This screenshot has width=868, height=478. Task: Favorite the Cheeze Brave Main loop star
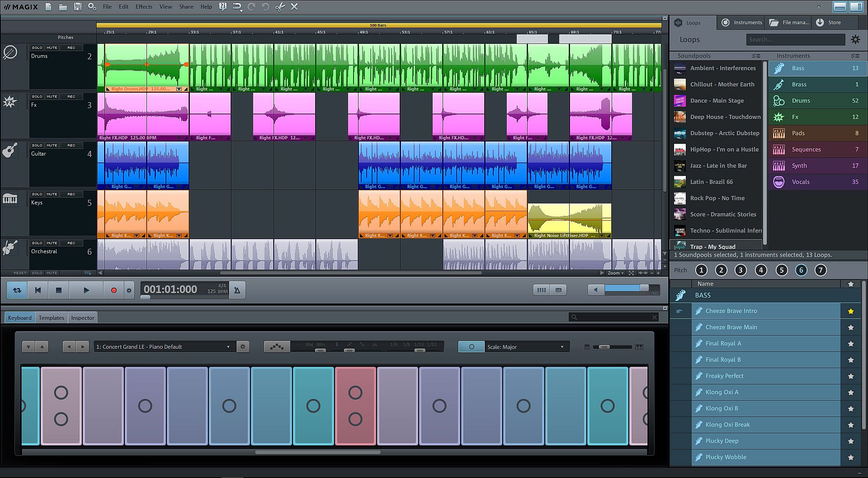click(851, 327)
